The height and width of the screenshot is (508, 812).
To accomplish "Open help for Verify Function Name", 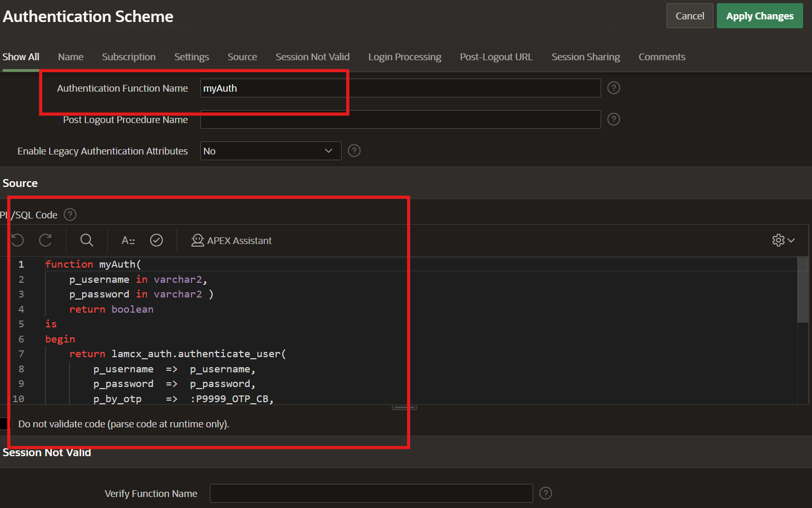I will point(546,493).
